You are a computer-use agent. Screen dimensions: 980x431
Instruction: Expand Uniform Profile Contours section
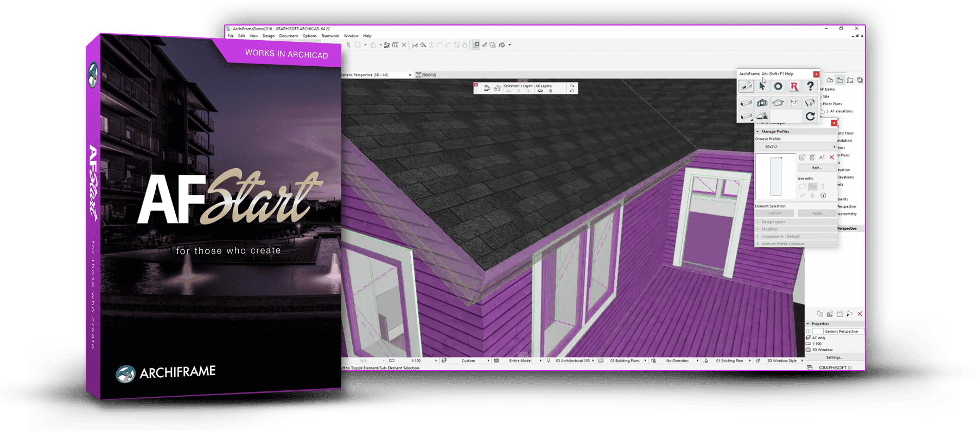click(796, 244)
